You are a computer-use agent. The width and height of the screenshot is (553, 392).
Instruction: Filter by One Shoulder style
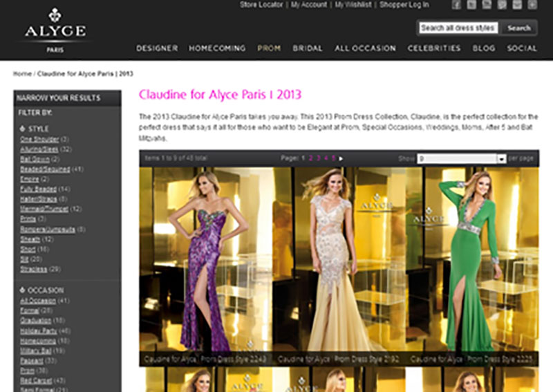pos(39,139)
